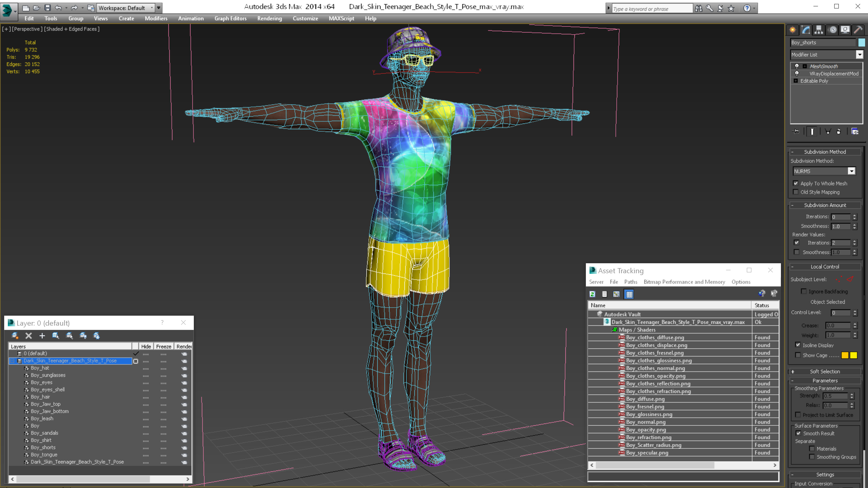This screenshot has width=868, height=488.
Task: Click the Perspective viewport label
Action: click(x=27, y=29)
